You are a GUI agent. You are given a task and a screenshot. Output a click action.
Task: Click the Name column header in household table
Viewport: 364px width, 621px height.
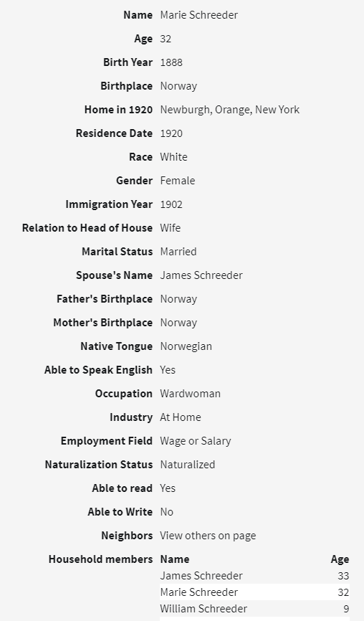click(175, 559)
